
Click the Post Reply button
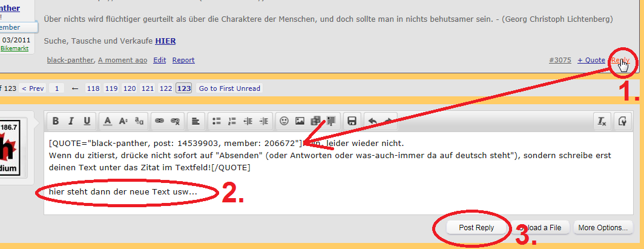(476, 228)
